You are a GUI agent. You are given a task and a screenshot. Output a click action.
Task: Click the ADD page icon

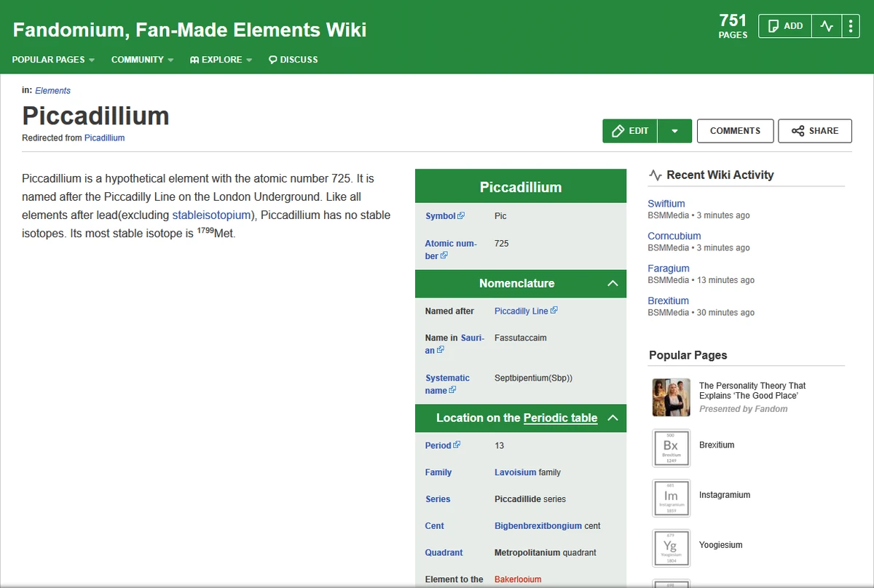pos(775,25)
